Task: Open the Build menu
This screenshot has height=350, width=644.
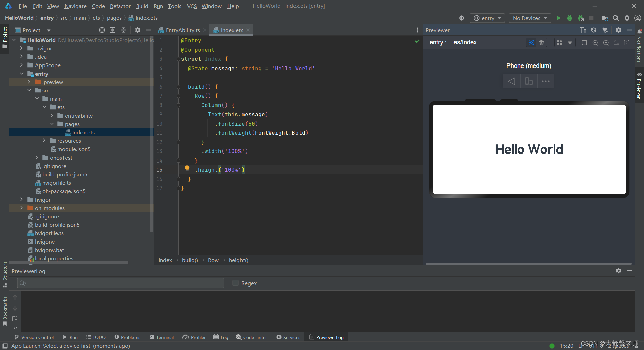Action: pos(142,6)
